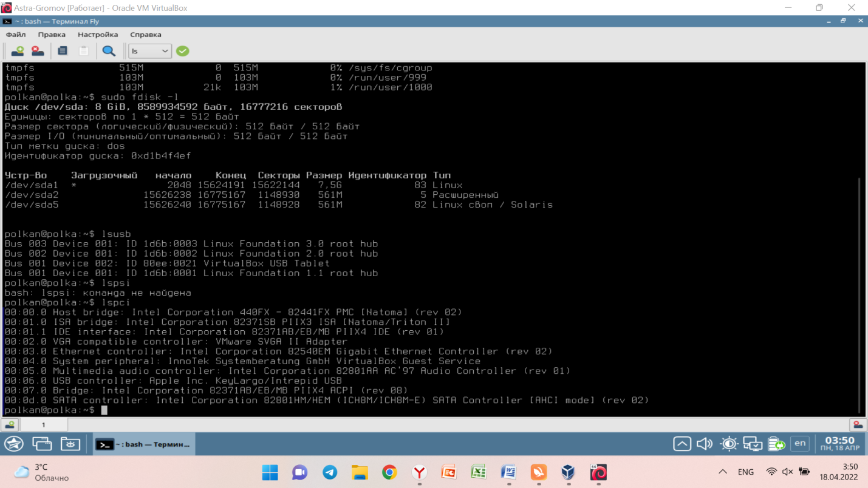Click the Astra battery tray icon
The width and height of the screenshot is (868, 488).
click(x=776, y=444)
